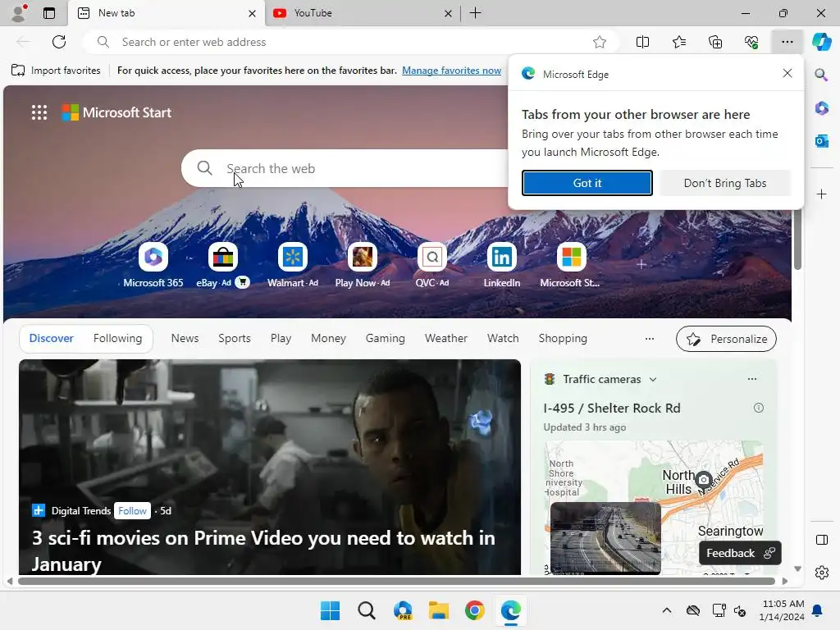Open Settings and more ellipsis menu
The width and height of the screenshot is (840, 630).
tap(787, 42)
